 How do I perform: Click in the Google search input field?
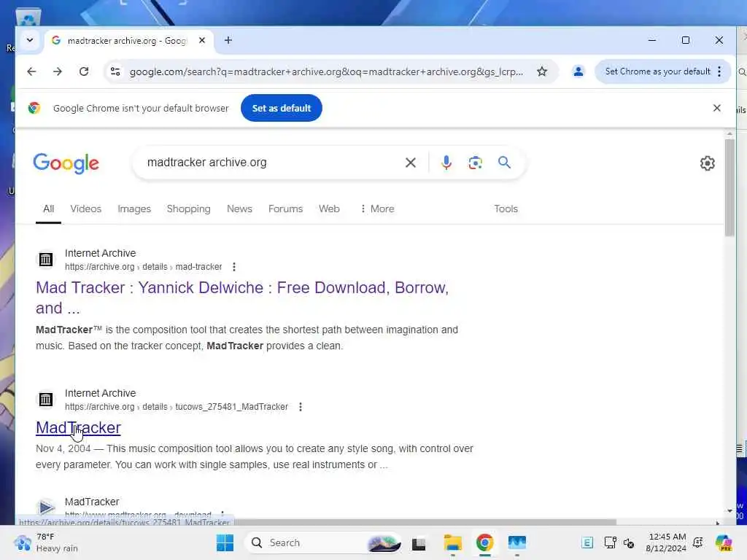271,163
